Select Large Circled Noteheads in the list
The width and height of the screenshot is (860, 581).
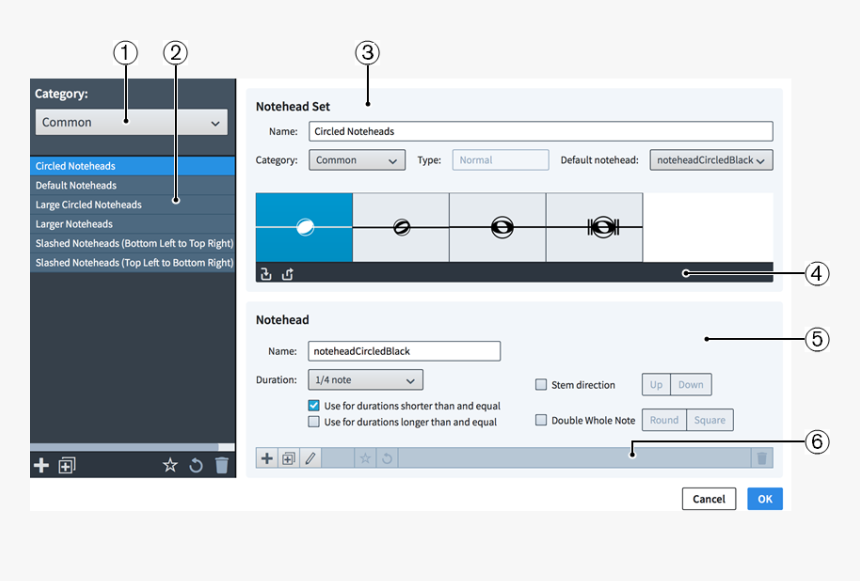click(89, 204)
